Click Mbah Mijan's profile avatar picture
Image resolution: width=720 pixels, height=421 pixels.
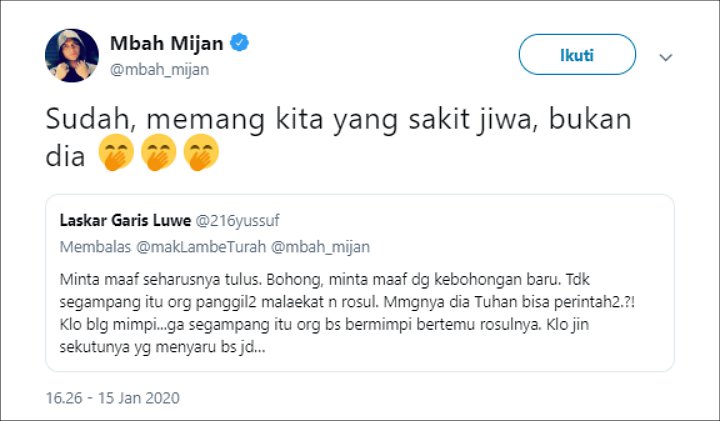[72, 56]
